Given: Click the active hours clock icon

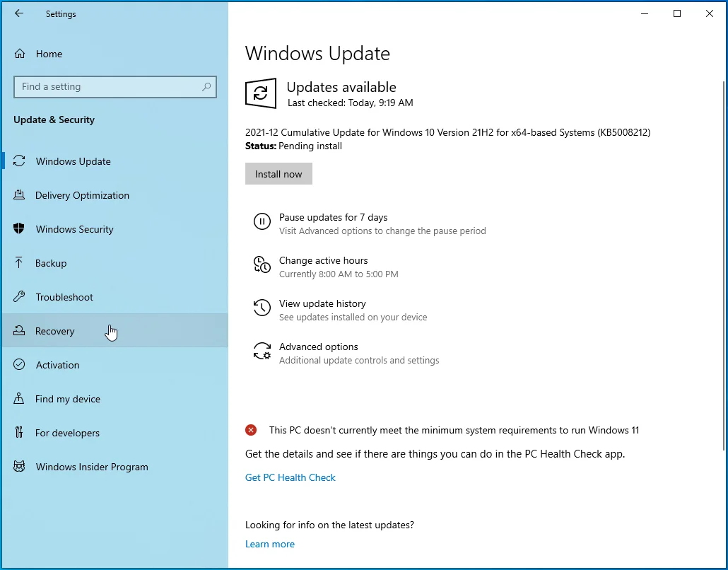Looking at the screenshot, I should pyautogui.click(x=262, y=264).
